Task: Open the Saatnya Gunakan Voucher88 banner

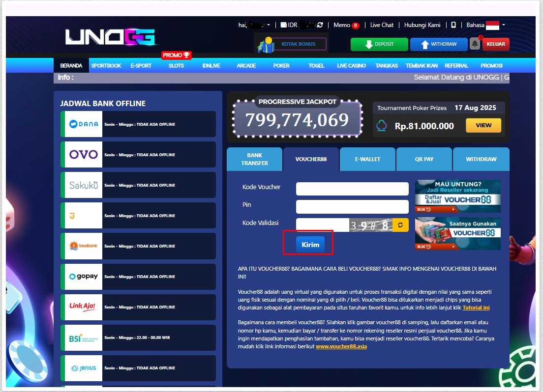Action: pyautogui.click(x=458, y=233)
